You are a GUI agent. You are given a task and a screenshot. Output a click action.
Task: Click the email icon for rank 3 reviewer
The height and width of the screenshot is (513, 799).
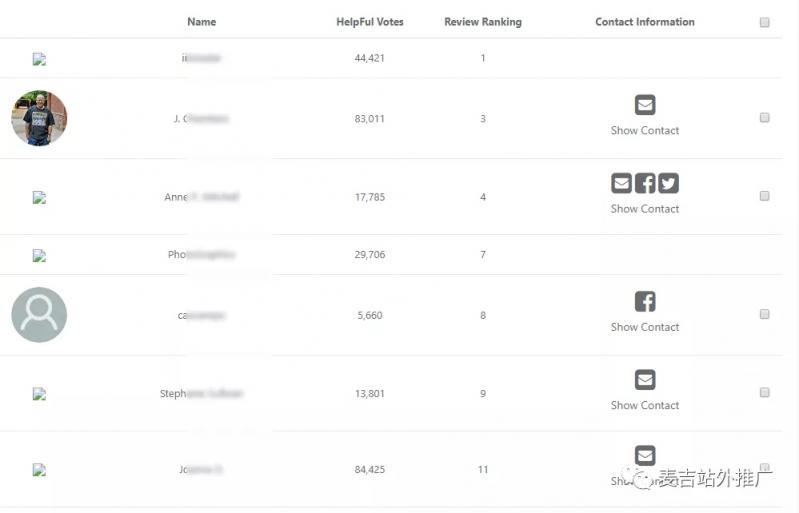pyautogui.click(x=645, y=105)
